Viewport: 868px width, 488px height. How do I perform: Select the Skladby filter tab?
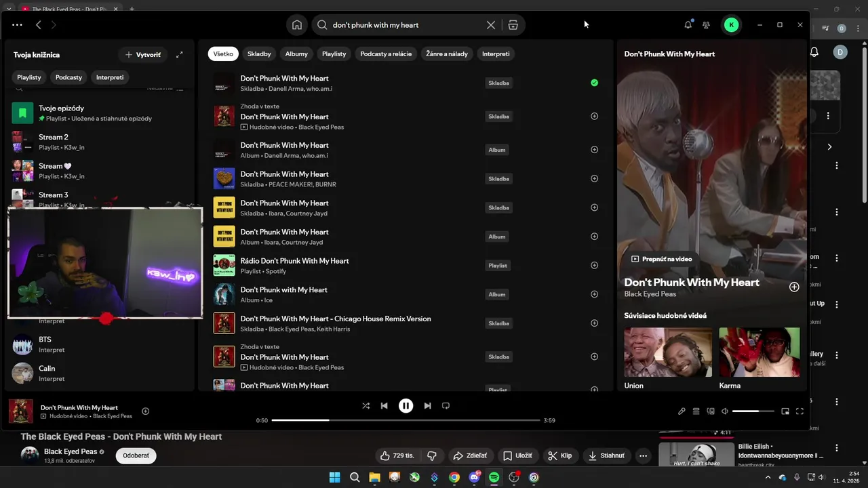click(x=259, y=54)
